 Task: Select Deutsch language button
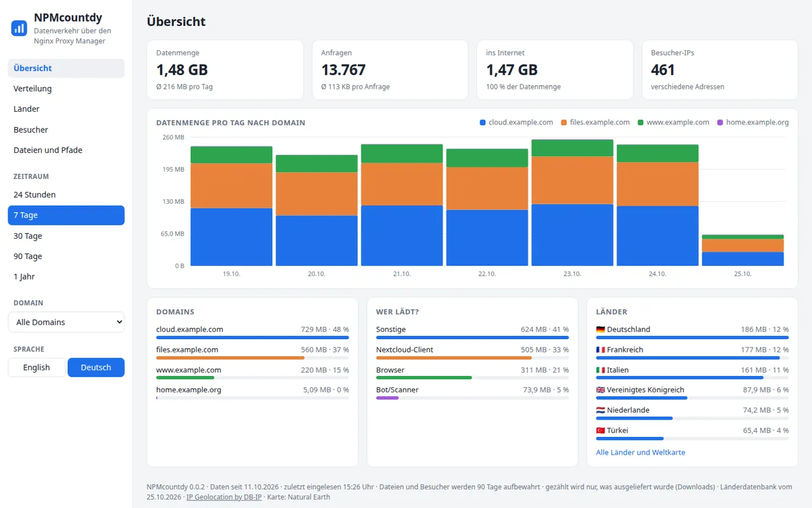tap(96, 368)
